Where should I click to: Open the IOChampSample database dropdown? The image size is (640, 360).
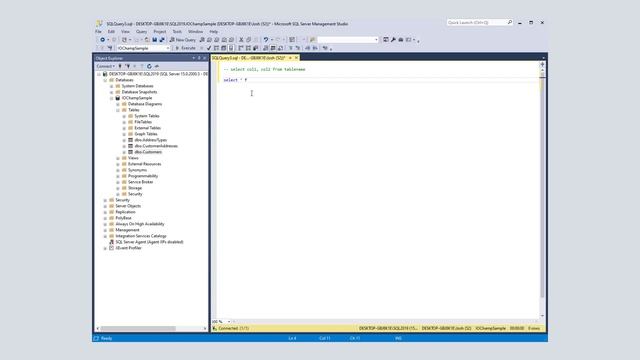[x=143, y=48]
